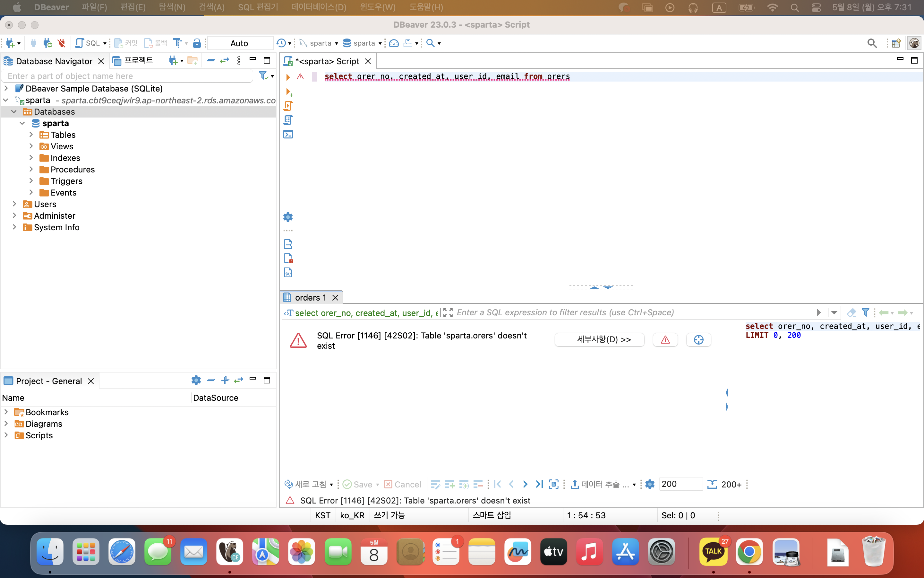Open the dashboard gauge icon
Viewport: 924px width, 578px height.
coord(394,43)
